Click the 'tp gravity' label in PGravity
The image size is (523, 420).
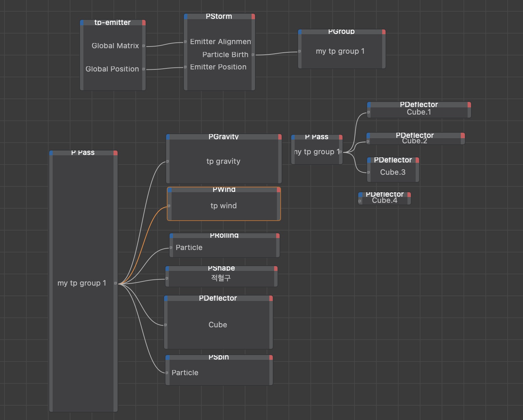223,161
